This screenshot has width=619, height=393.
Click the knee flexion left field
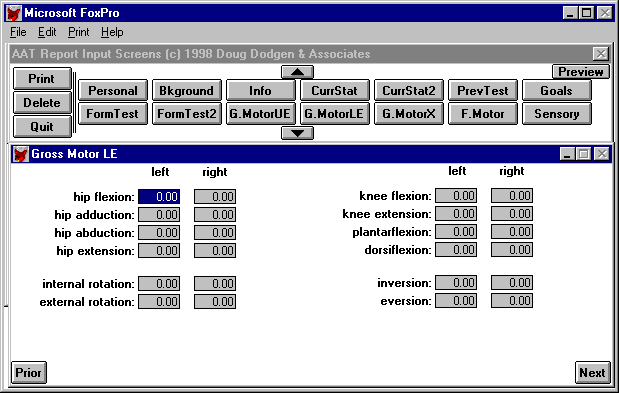456,196
